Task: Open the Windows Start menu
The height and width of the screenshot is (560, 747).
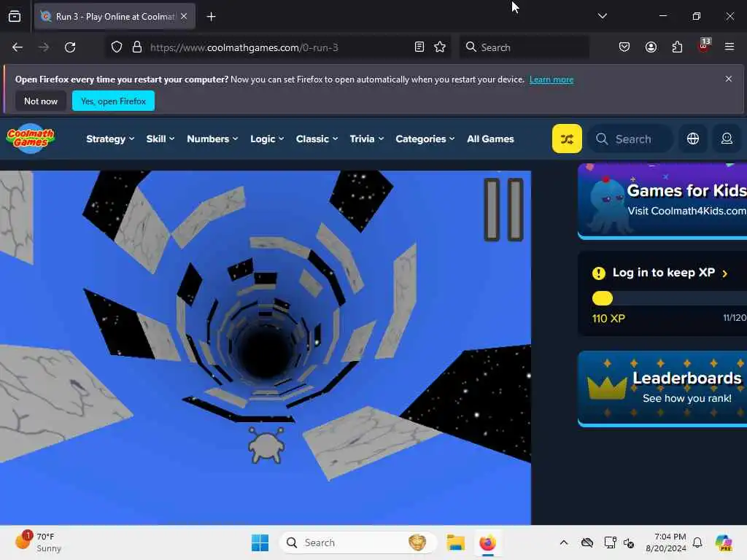Action: 260,542
